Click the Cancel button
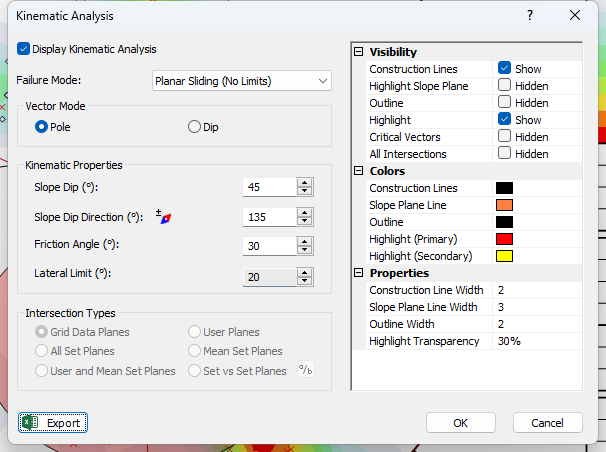The width and height of the screenshot is (606, 452). click(x=547, y=423)
